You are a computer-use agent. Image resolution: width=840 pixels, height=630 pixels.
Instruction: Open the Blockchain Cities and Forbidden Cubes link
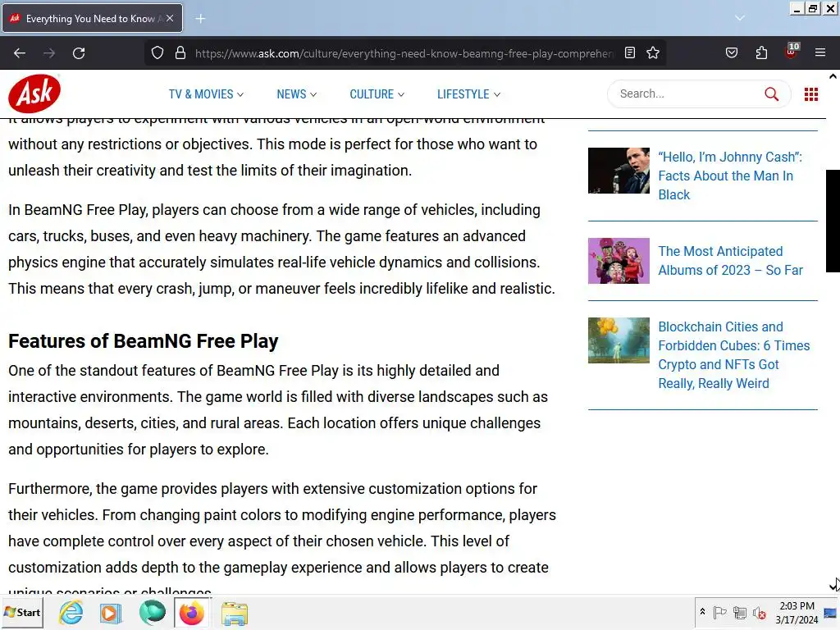(734, 355)
